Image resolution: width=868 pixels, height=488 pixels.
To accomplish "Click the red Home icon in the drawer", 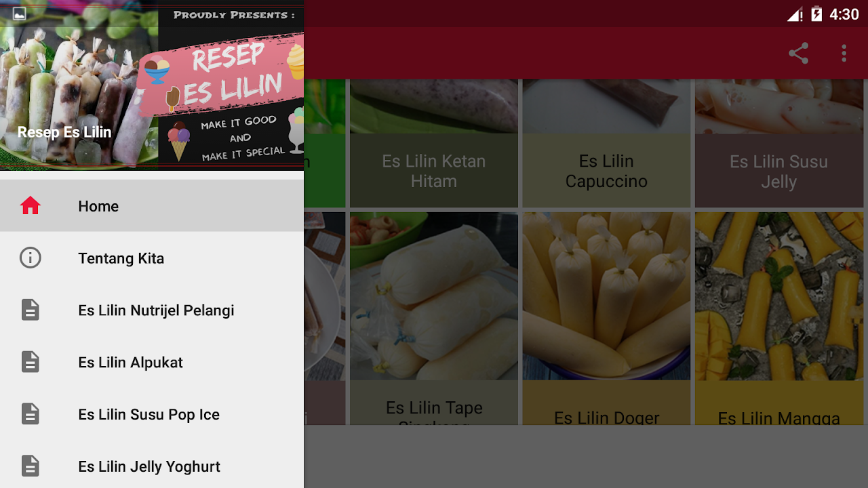I will tap(31, 206).
